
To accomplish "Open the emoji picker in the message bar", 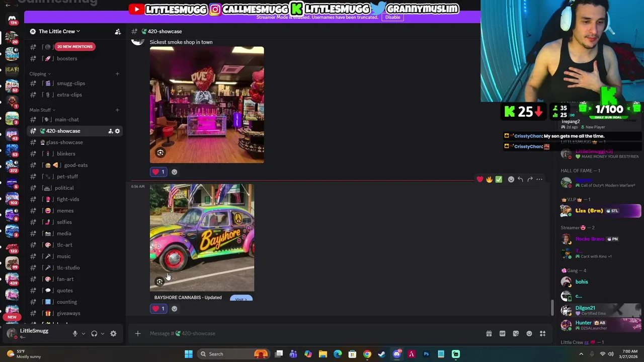I will 529,333.
